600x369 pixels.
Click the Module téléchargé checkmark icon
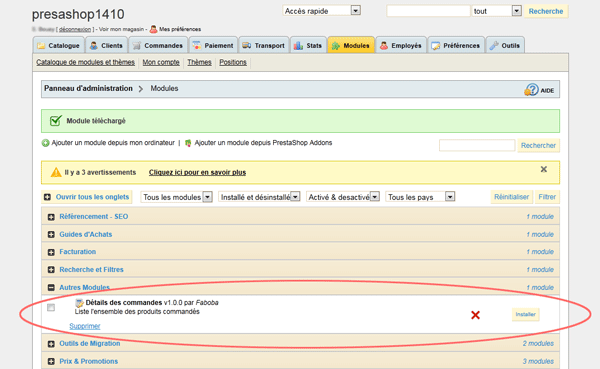click(55, 121)
